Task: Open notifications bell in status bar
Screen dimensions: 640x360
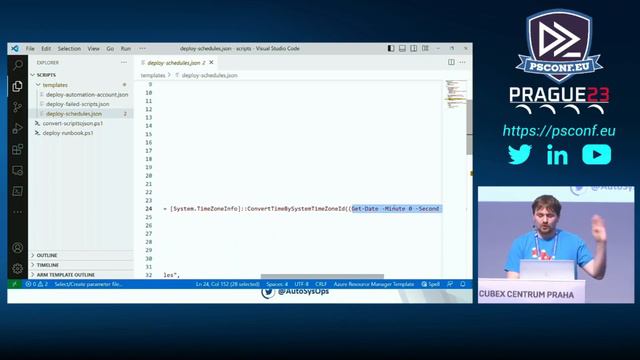Action: (463, 284)
